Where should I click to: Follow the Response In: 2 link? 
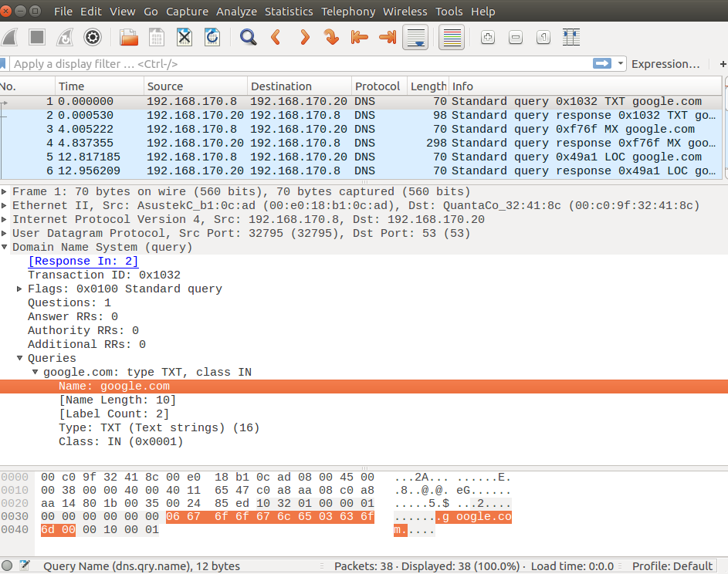pos(83,262)
